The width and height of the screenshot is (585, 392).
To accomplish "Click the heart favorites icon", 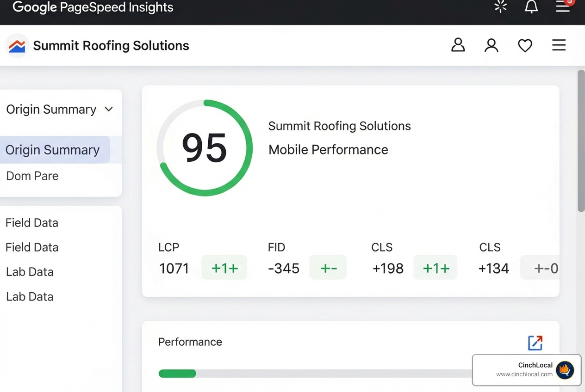I will click(x=525, y=45).
